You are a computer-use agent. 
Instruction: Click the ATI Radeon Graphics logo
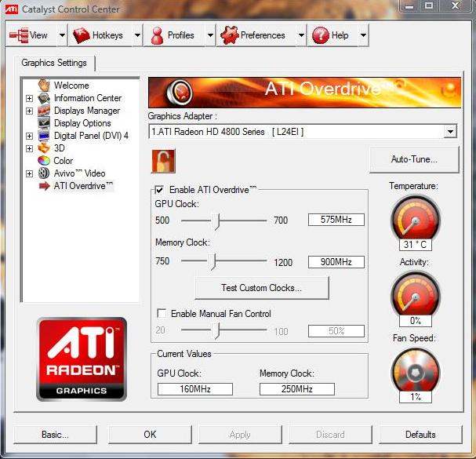click(82, 359)
